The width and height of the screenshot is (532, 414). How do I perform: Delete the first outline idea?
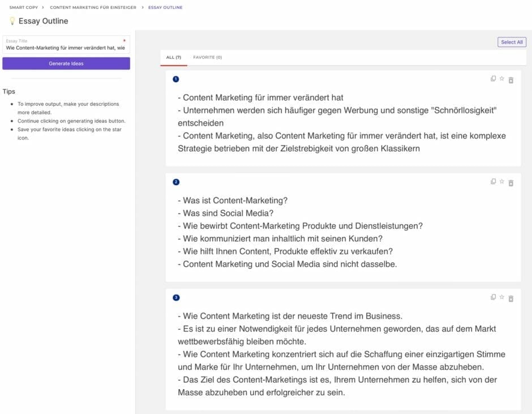510,80
